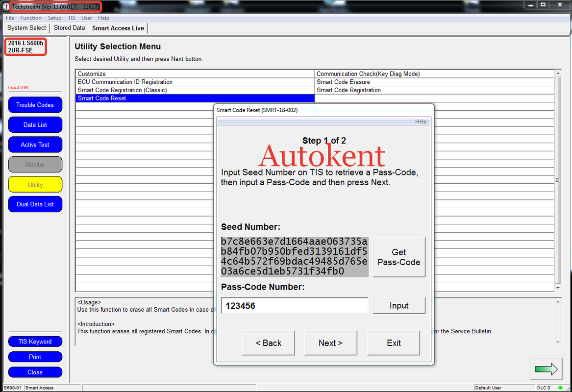Select the Smart Code Erasure row

point(434,82)
